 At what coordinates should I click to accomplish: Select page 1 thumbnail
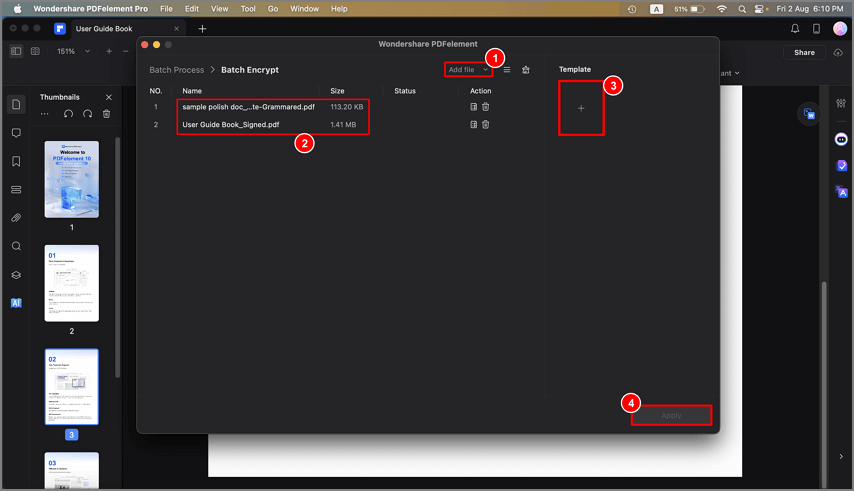pos(72,180)
